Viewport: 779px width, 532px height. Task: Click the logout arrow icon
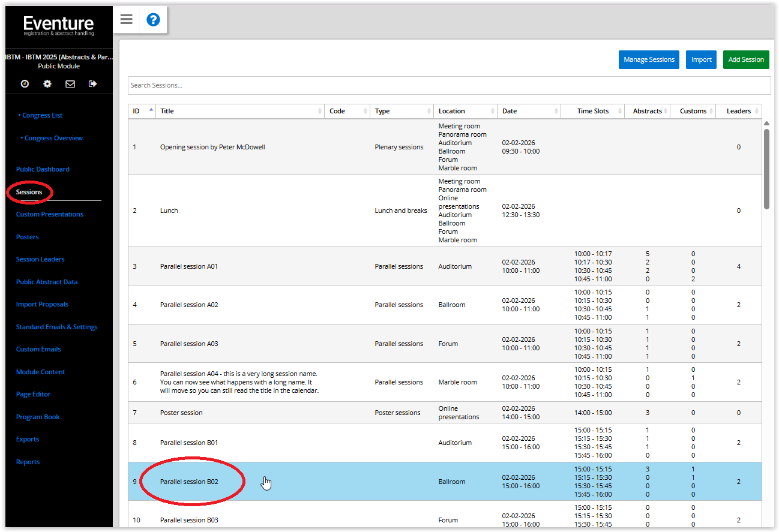(x=92, y=84)
